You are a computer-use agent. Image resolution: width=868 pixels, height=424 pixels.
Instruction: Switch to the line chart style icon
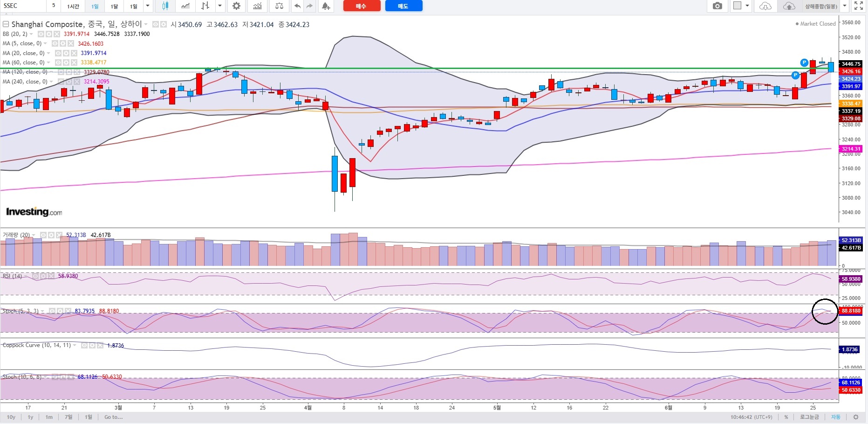(x=185, y=6)
